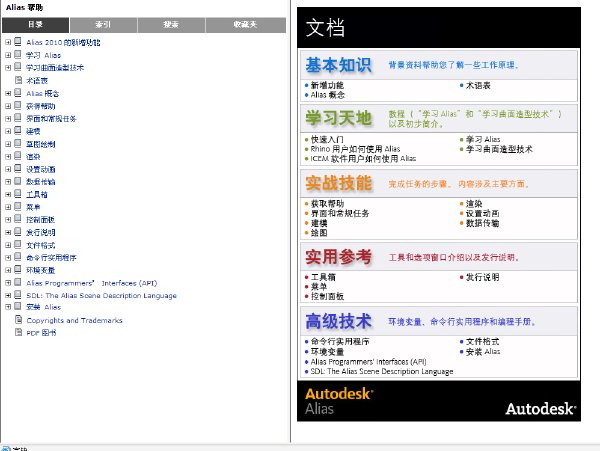The height and width of the screenshot is (451, 600).
Task: Open the 控制面板 link under 实用参考
Action: (327, 296)
